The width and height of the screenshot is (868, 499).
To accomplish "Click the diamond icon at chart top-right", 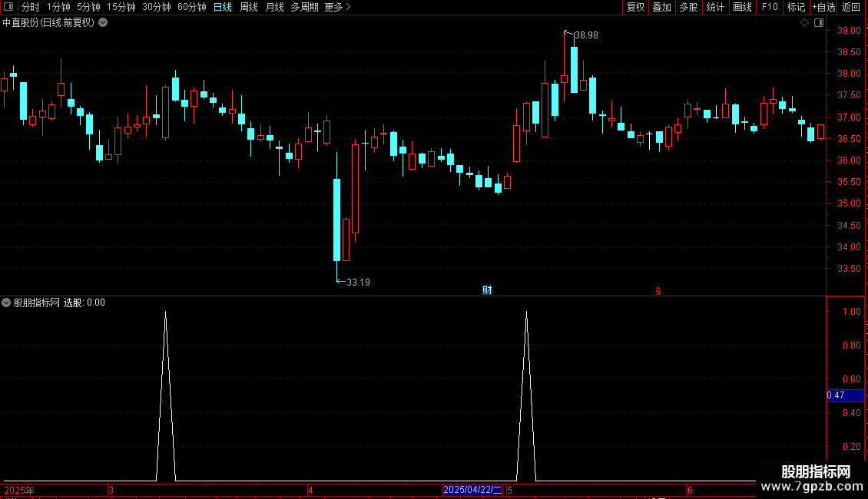I will [805, 23].
